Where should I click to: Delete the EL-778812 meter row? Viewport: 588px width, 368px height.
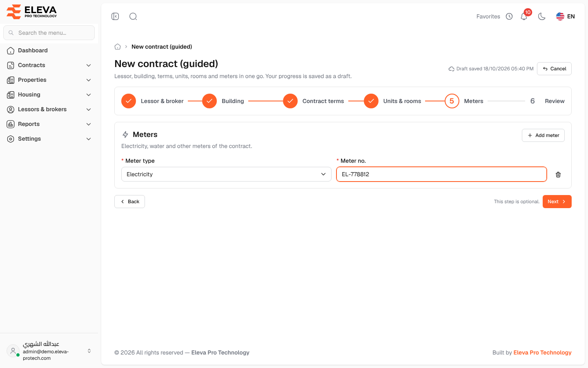pyautogui.click(x=558, y=175)
